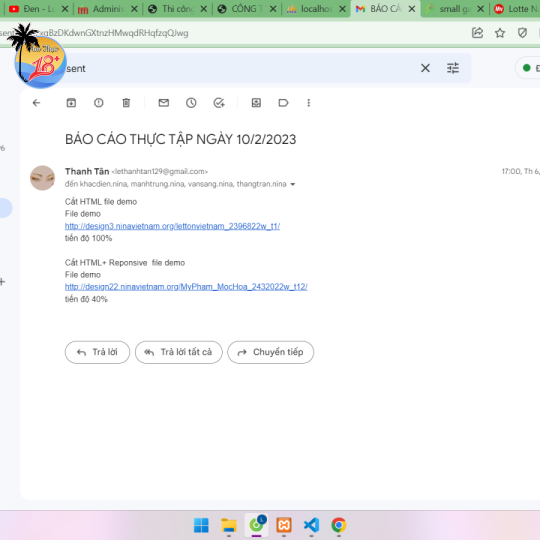Click the 'Trả lời tất cả' button
This screenshot has width=540, height=540.
point(179,352)
